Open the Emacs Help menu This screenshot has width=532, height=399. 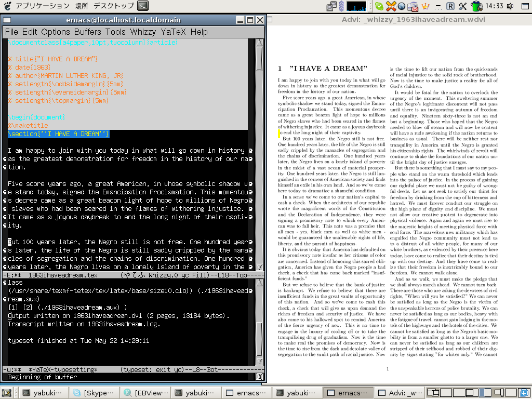pyautogui.click(x=199, y=32)
